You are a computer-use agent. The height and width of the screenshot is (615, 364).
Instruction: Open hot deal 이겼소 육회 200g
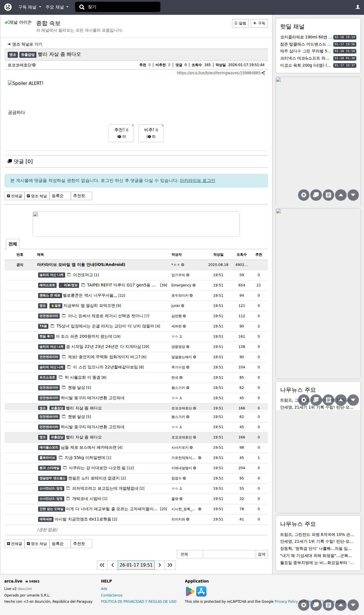(x=305, y=65)
